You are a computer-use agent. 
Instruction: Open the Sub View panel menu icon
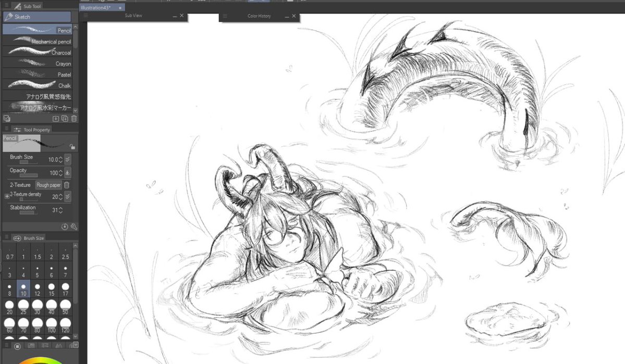(85, 16)
